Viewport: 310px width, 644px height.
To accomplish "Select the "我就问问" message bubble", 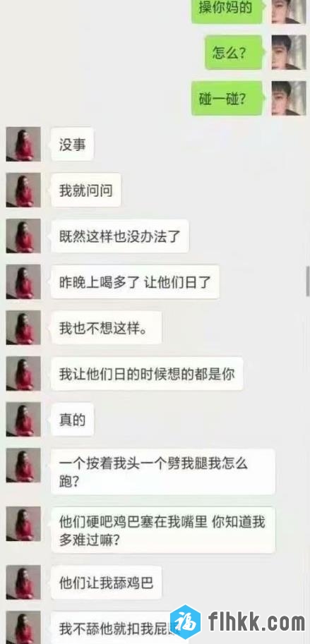I will [85, 190].
